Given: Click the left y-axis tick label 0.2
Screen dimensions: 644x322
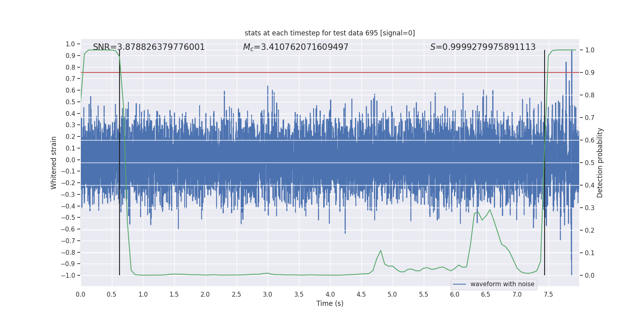Looking at the screenshot, I should point(70,137).
